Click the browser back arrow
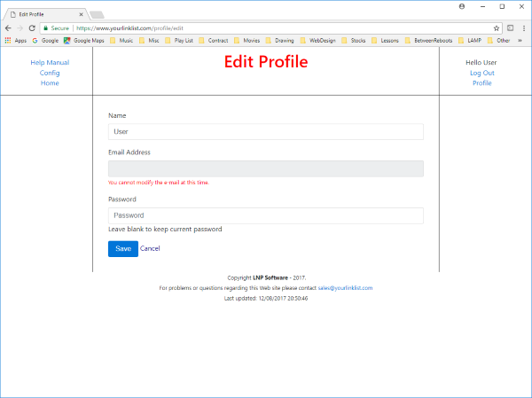 coord(8,28)
